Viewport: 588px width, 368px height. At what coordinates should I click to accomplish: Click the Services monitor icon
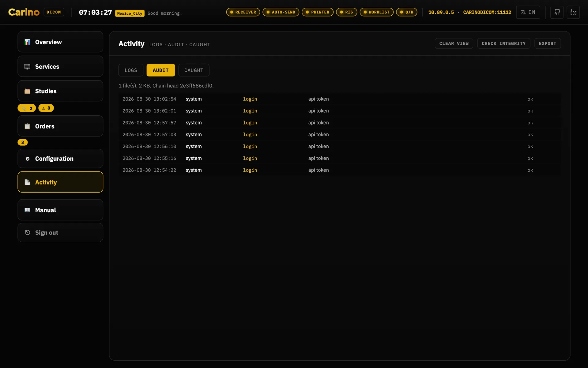coord(27,67)
